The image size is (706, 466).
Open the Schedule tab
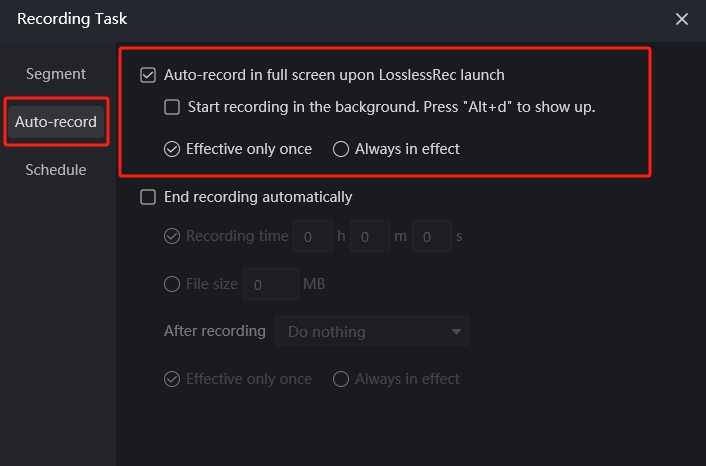pyautogui.click(x=56, y=170)
